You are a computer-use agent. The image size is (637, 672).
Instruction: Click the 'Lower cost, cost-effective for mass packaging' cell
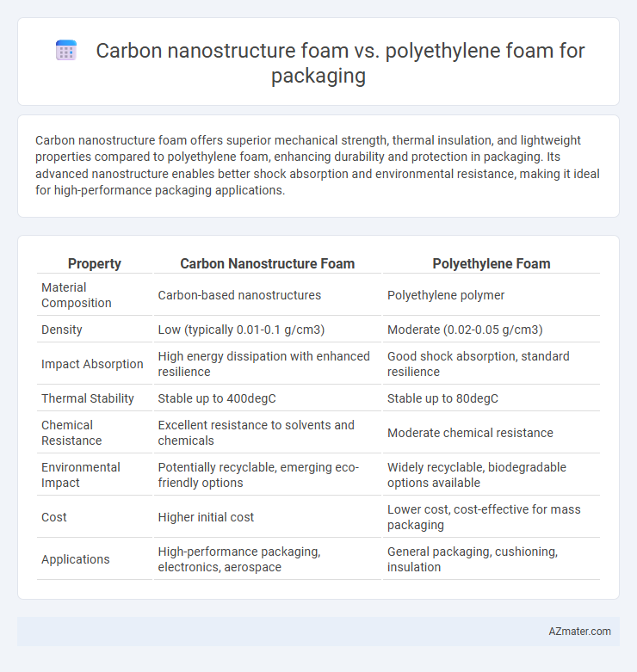pyautogui.click(x=492, y=516)
